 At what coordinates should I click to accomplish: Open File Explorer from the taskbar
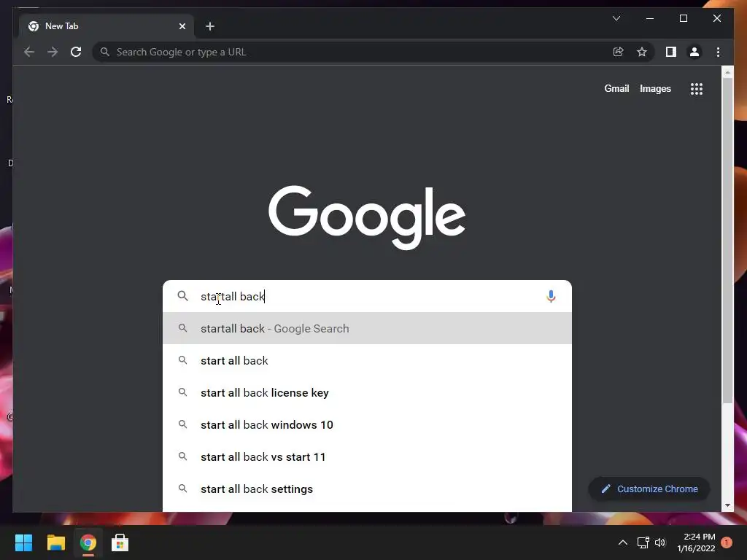pyautogui.click(x=55, y=542)
